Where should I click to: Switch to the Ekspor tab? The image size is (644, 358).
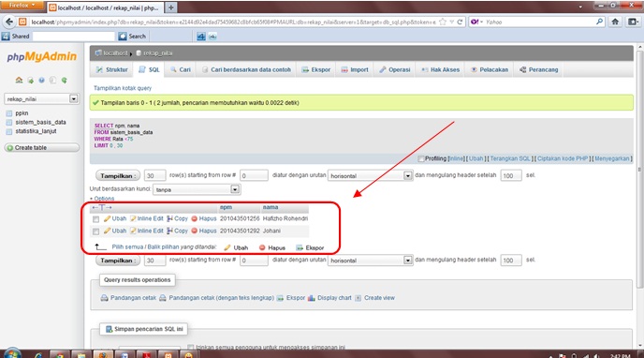pyautogui.click(x=315, y=70)
